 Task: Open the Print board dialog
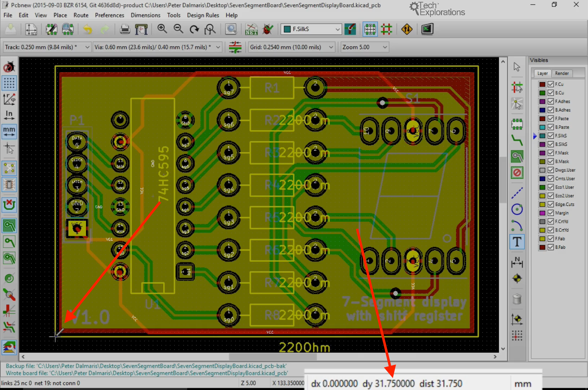pos(125,29)
